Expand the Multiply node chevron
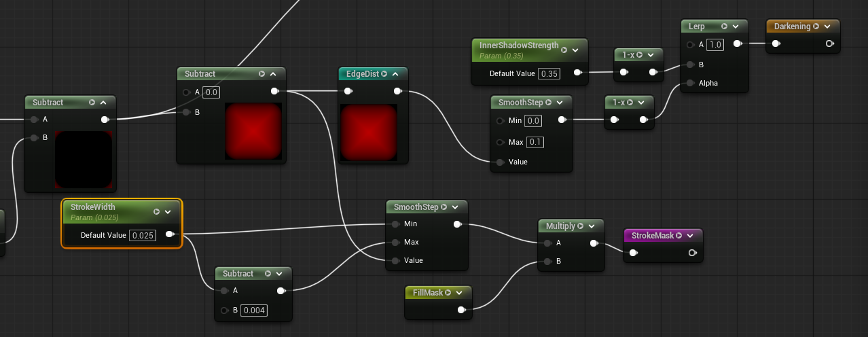868x337 pixels. click(592, 226)
